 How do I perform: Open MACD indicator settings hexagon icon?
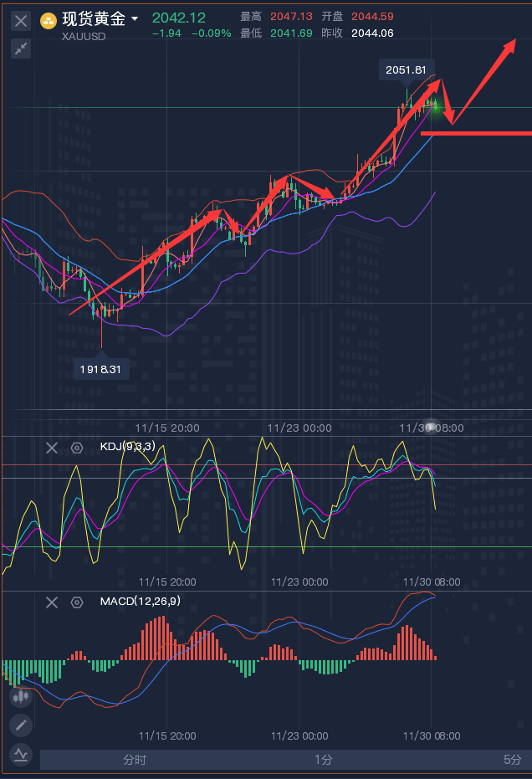click(77, 602)
